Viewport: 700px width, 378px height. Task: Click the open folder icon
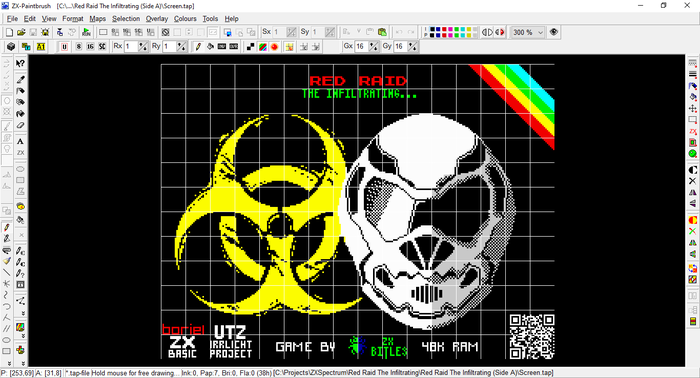click(x=21, y=32)
